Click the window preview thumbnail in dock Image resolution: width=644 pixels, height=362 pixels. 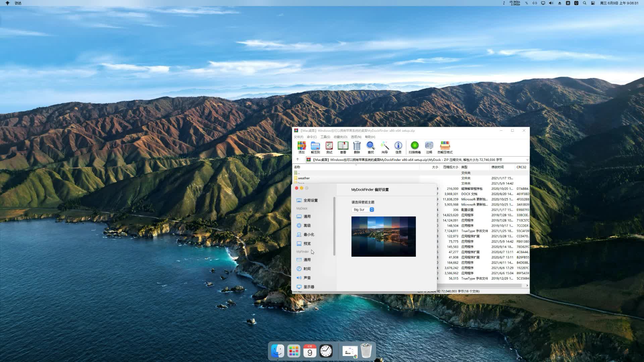(350, 351)
